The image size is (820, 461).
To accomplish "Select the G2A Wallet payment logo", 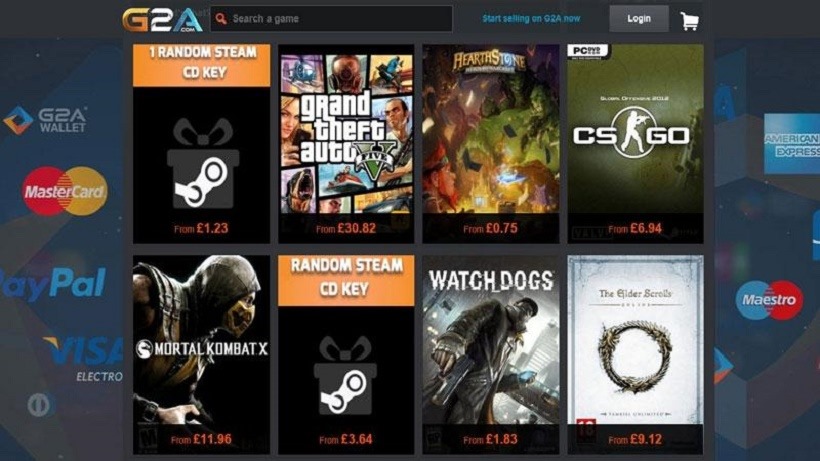I will pos(45,120).
